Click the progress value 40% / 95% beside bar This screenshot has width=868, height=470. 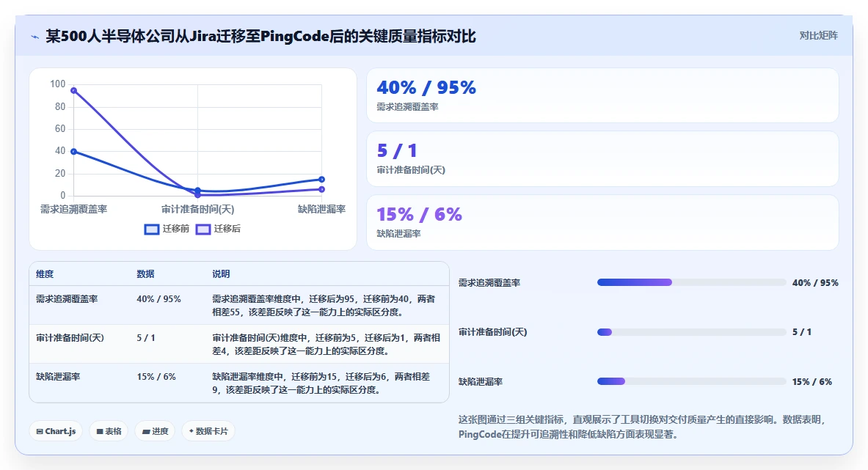coord(815,282)
